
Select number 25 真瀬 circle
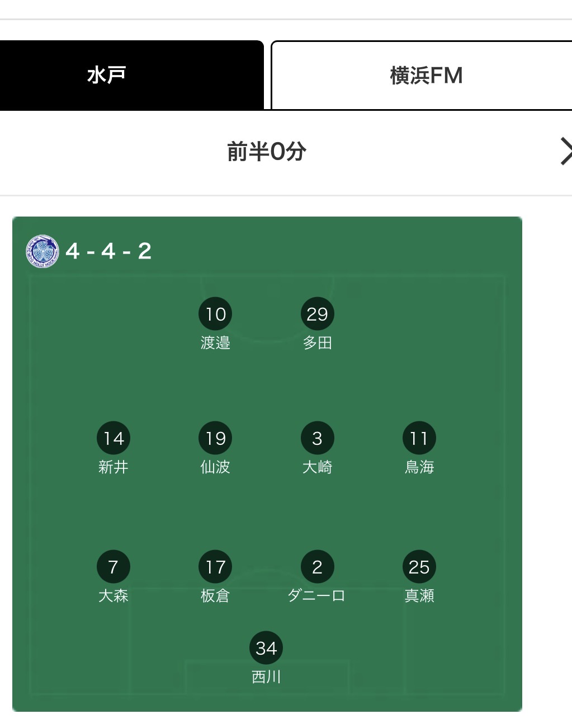click(419, 567)
